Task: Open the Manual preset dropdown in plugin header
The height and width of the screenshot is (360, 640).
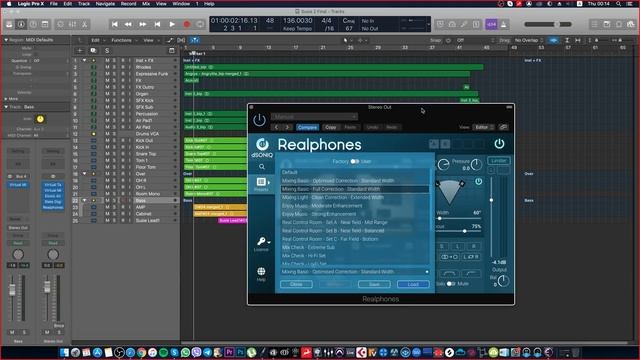Action: pos(314,117)
